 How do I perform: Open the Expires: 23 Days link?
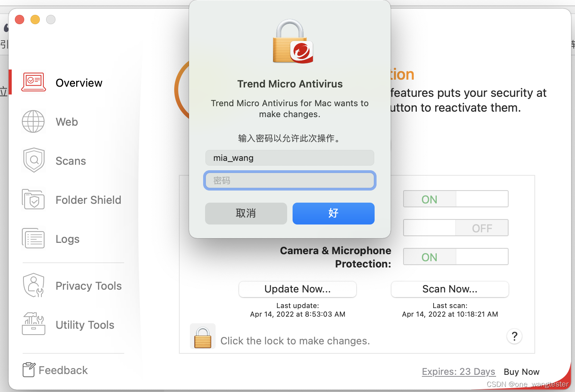[459, 372]
